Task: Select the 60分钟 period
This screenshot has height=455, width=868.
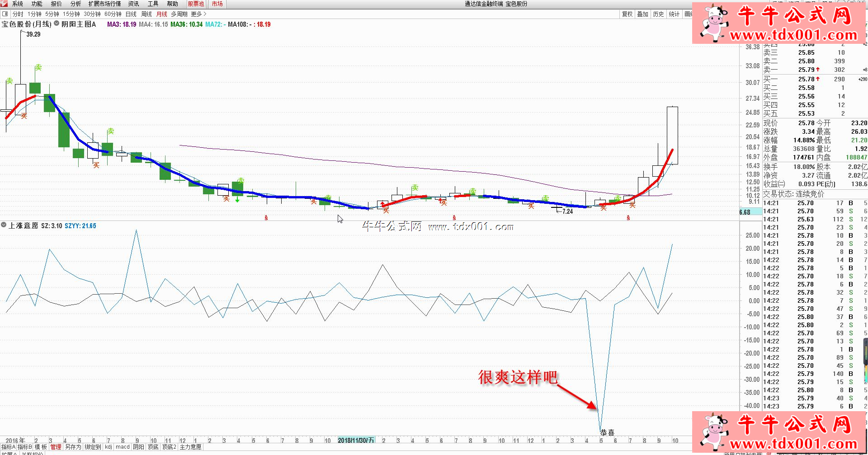Action: coord(113,14)
